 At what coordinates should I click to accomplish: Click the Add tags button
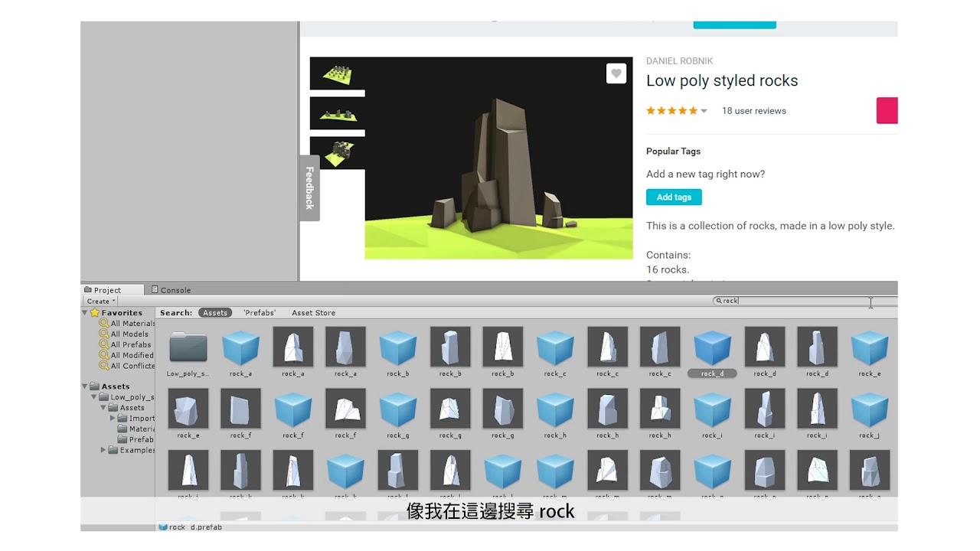pyautogui.click(x=674, y=197)
